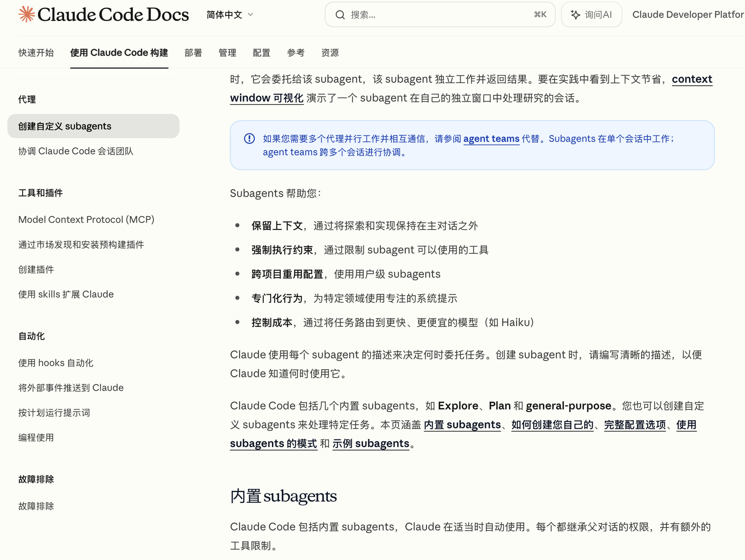The image size is (745, 560).
Task: Open the 参考 tab
Action: click(296, 53)
